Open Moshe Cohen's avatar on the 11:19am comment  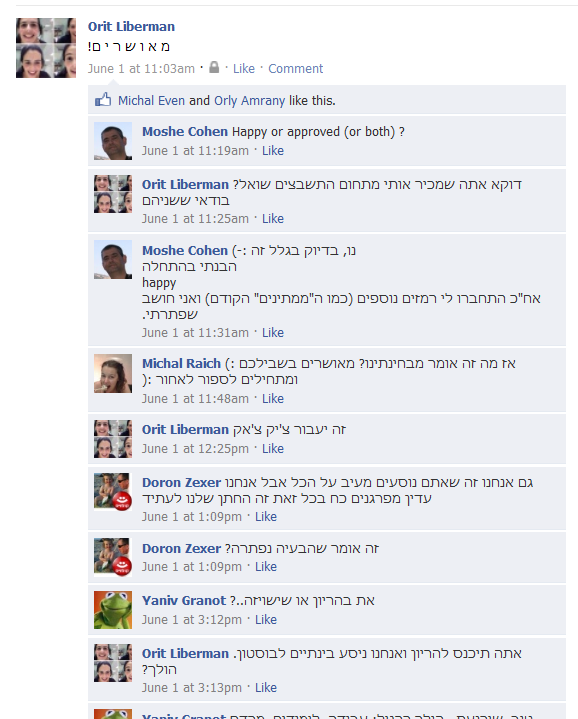[x=113, y=141]
